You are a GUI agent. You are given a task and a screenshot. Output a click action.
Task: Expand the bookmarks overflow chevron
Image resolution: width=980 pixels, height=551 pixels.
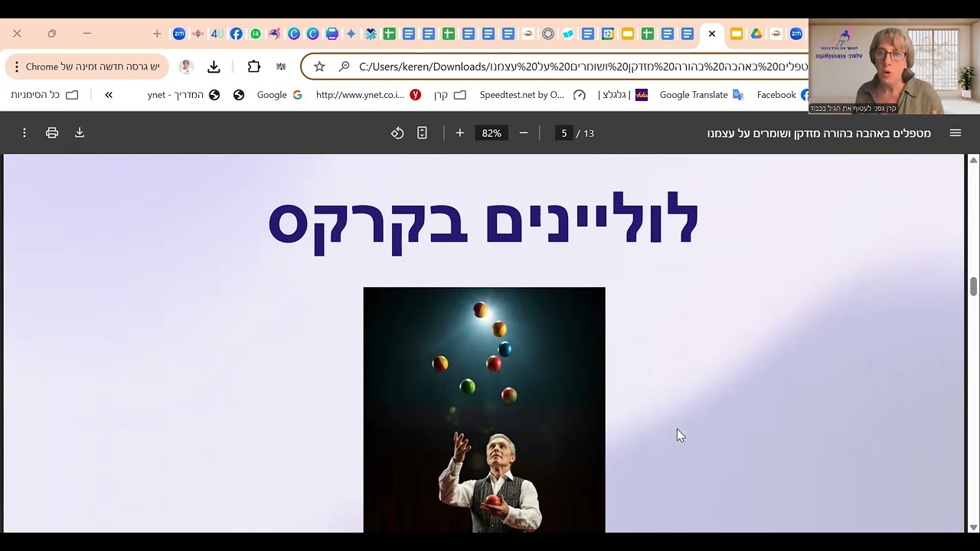tap(109, 95)
